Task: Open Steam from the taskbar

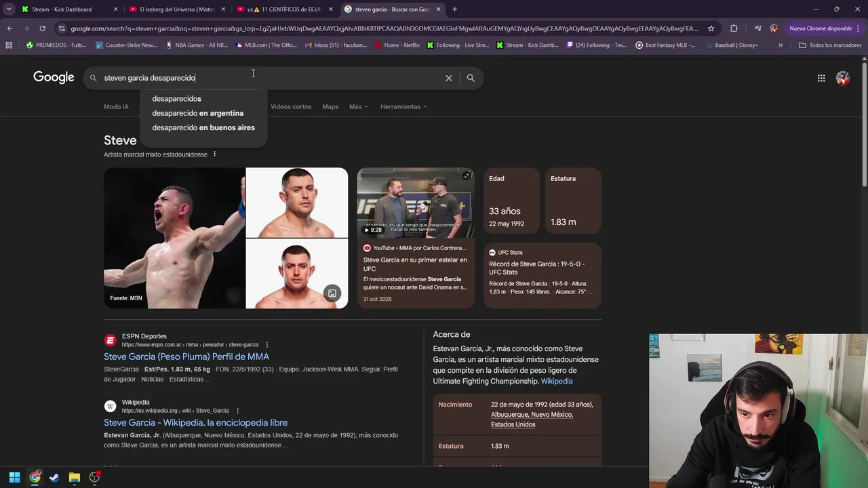Action: (x=54, y=477)
